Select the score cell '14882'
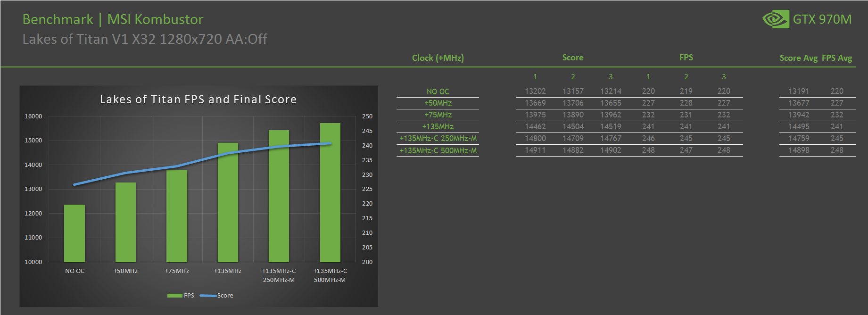Screen dimensions: 868x315 (573, 150)
